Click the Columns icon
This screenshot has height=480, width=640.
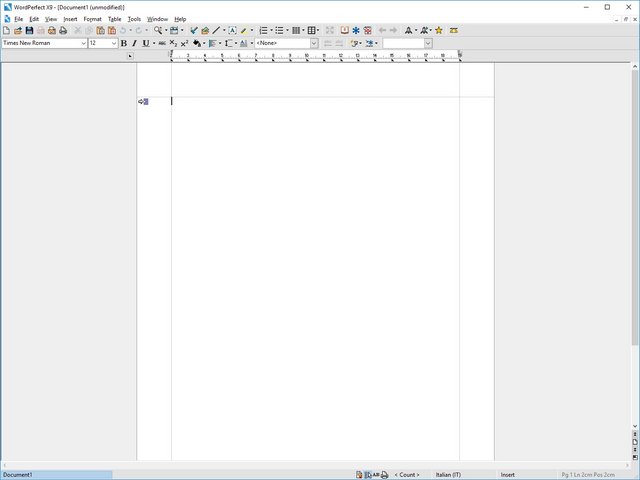coord(296,31)
